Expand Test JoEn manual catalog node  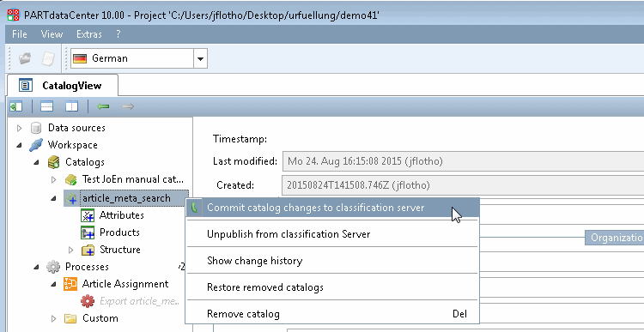pos(53,180)
